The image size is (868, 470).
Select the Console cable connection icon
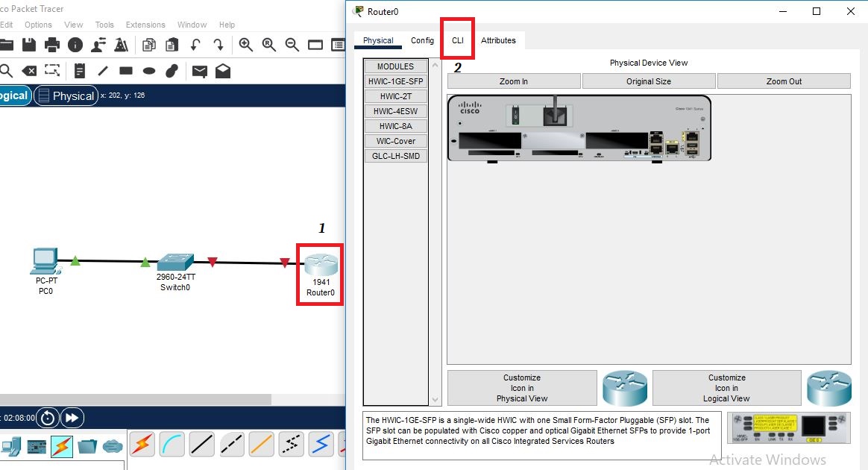171,444
